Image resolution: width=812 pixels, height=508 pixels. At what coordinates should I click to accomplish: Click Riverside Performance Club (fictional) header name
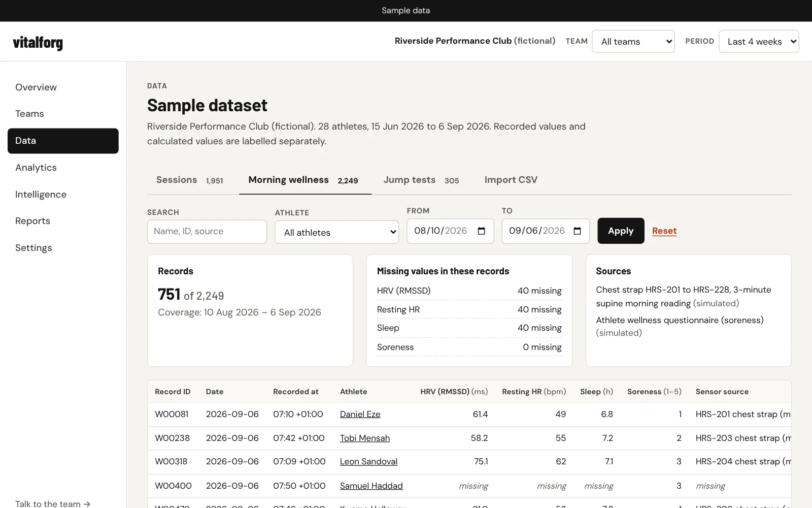[x=475, y=41]
